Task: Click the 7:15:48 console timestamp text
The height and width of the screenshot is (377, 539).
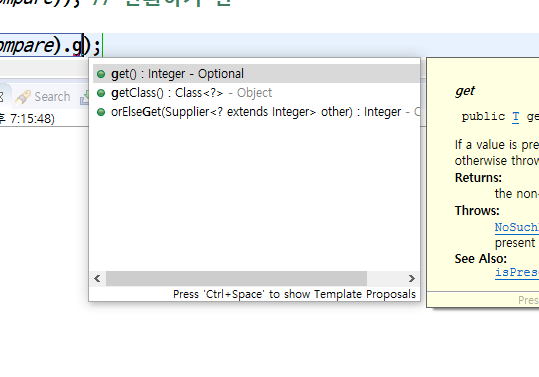Action: 32,119
